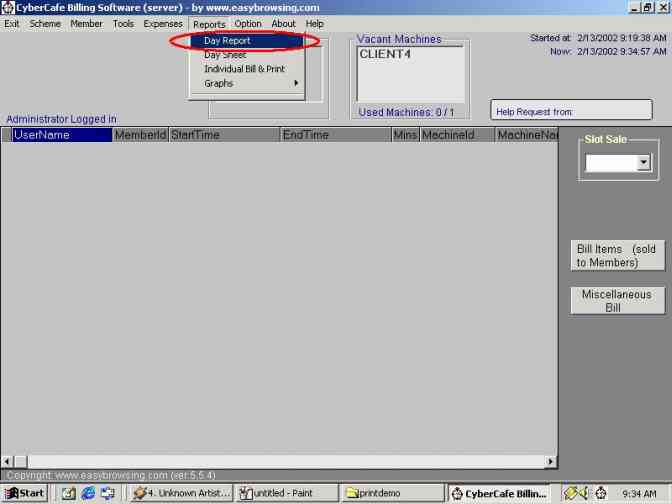Screen dimensions: 672x504
Task: Click the Internet Explorer quick launch icon
Action: [x=87, y=493]
